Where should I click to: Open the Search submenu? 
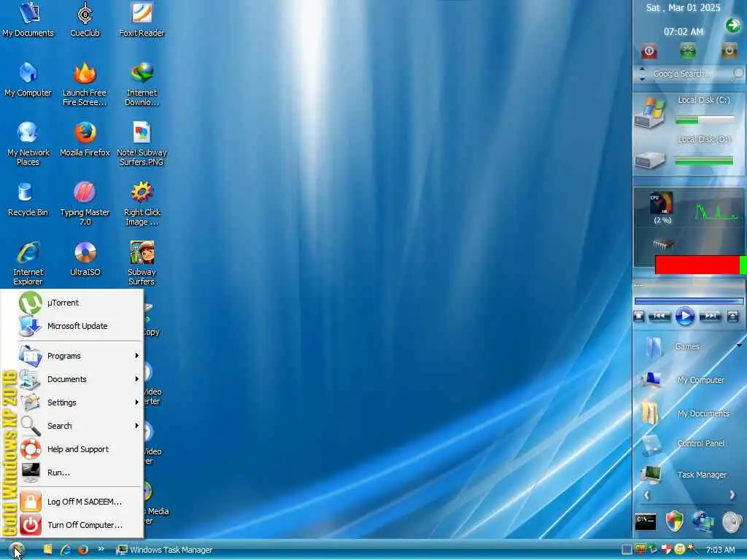click(80, 426)
